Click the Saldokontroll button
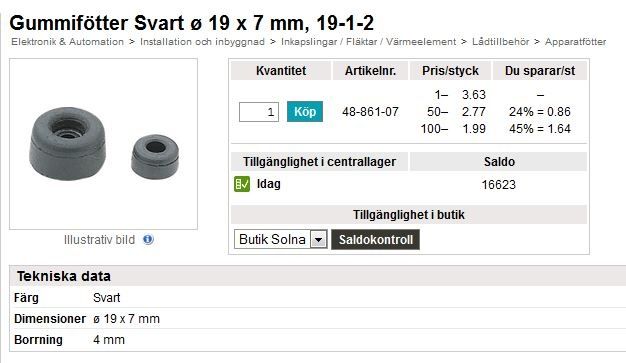The height and width of the screenshot is (363, 626). pyautogui.click(x=375, y=240)
